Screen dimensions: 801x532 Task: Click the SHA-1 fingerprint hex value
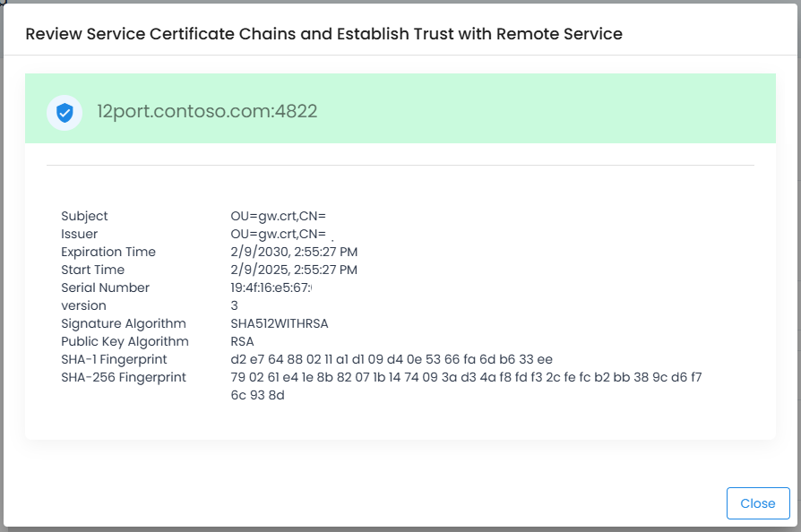point(391,359)
